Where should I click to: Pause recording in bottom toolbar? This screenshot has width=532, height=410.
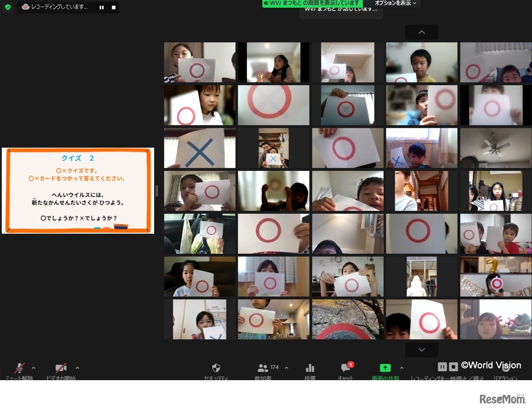coord(443,366)
